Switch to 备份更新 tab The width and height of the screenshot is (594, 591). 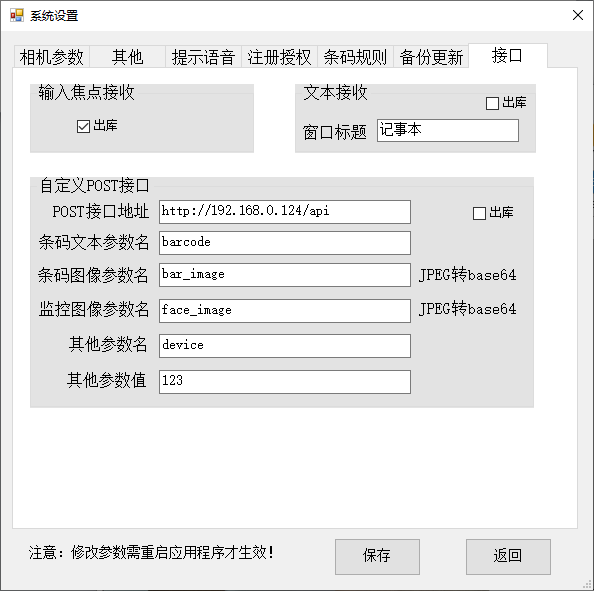tap(431, 57)
